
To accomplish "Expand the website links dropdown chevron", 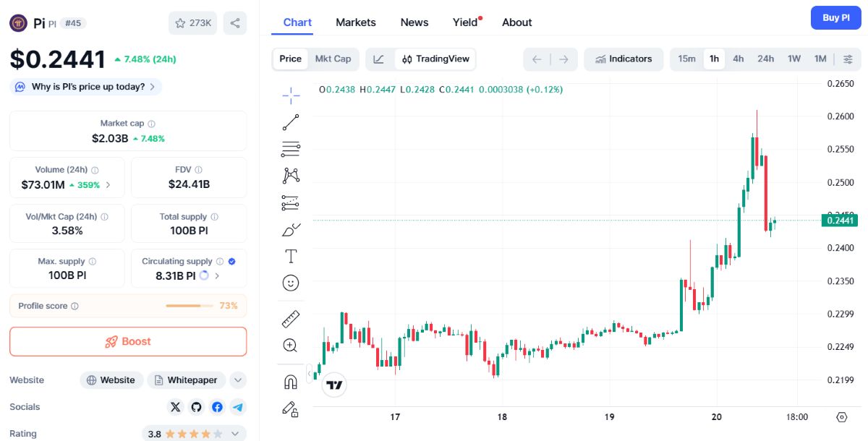I will 238,380.
